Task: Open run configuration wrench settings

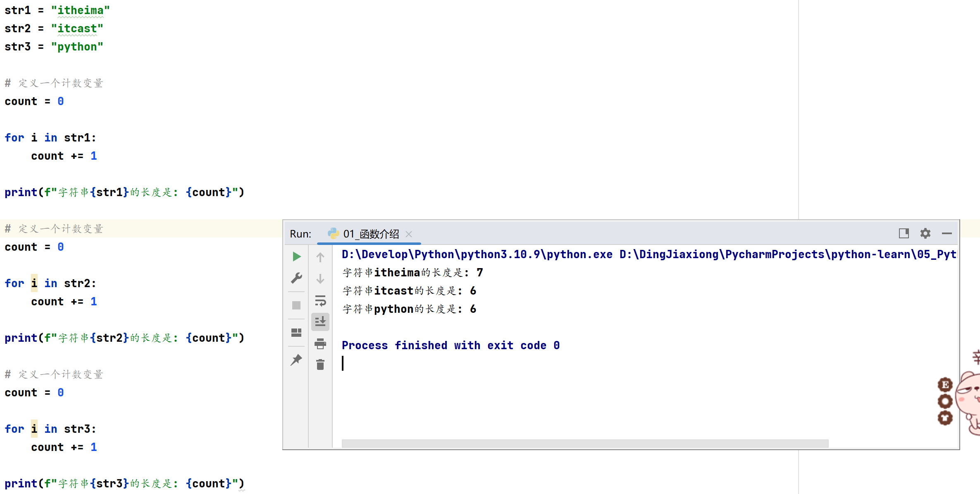Action: [296, 278]
